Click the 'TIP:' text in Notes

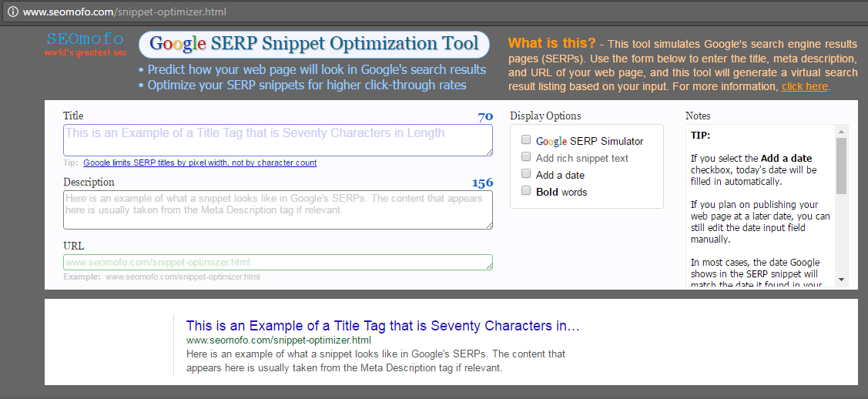coord(700,135)
